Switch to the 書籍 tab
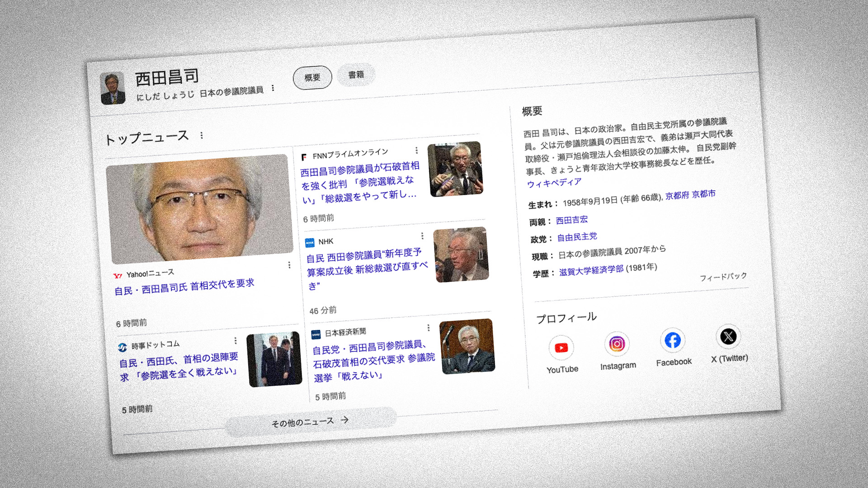Image resolution: width=868 pixels, height=488 pixels. tap(356, 75)
